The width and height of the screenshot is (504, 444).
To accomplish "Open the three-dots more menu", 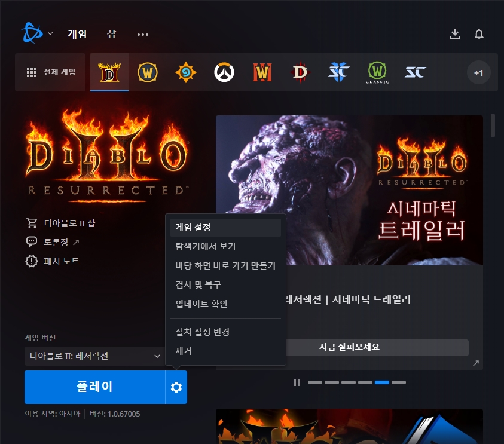I will coord(143,35).
